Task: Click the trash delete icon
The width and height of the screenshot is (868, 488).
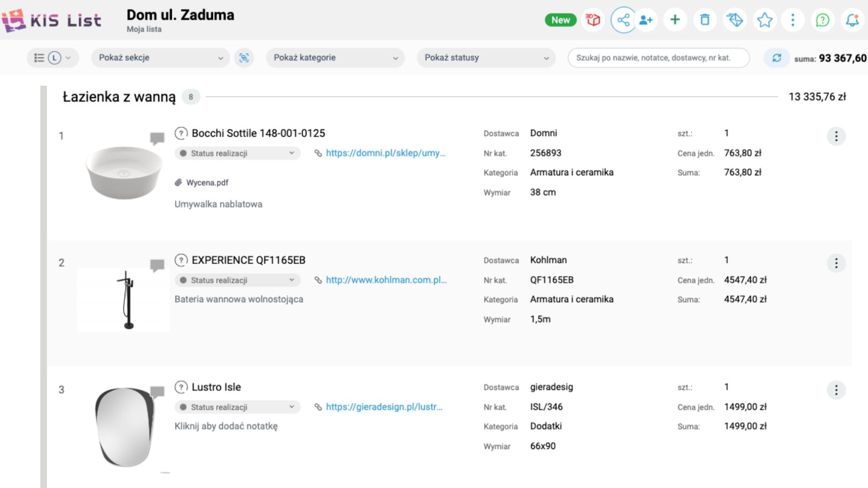Action: pyautogui.click(x=704, y=20)
